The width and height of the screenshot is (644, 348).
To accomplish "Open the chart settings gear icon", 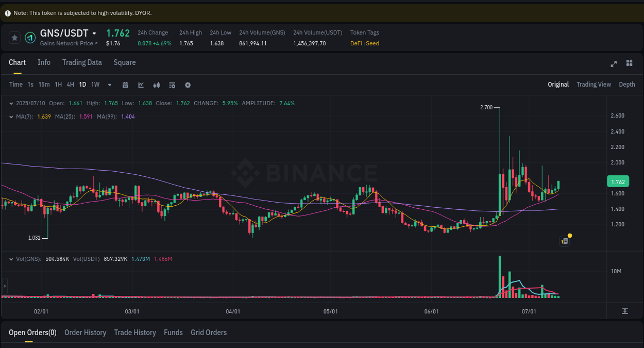I will coord(188,85).
